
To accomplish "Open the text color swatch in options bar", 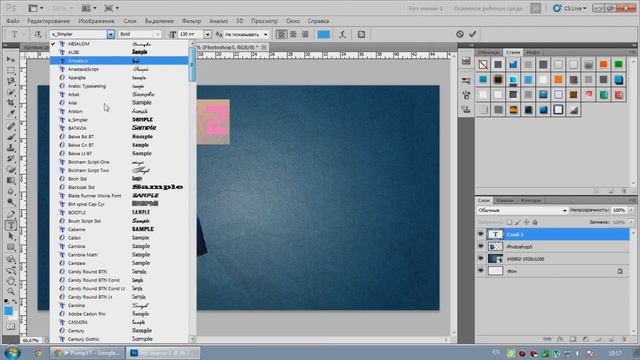I will pos(324,34).
